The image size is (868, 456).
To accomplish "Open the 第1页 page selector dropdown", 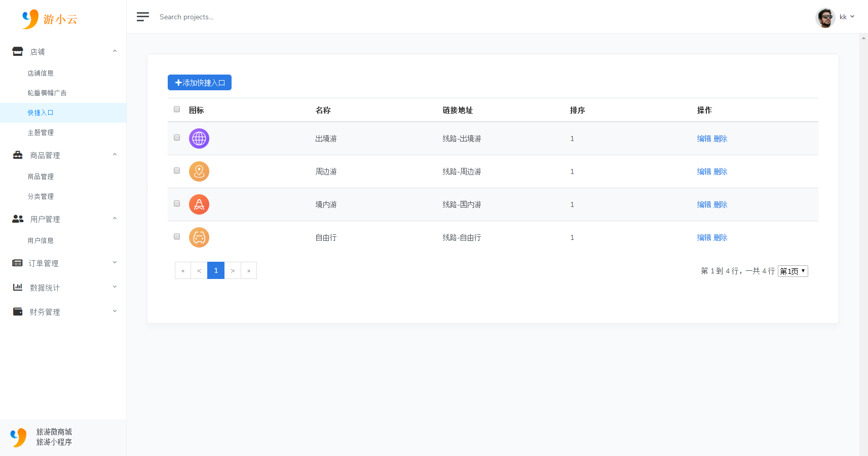I will [x=793, y=271].
